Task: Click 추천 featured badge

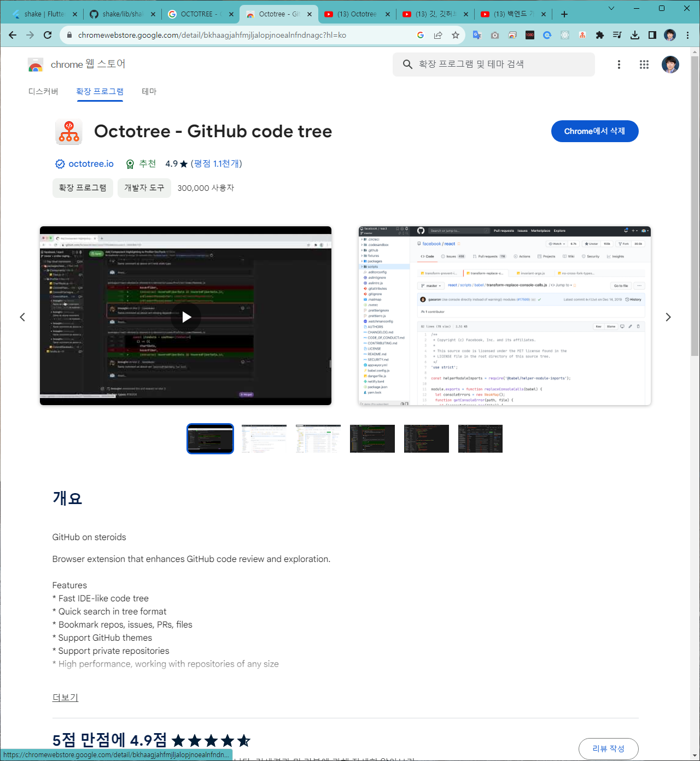Action: click(141, 163)
